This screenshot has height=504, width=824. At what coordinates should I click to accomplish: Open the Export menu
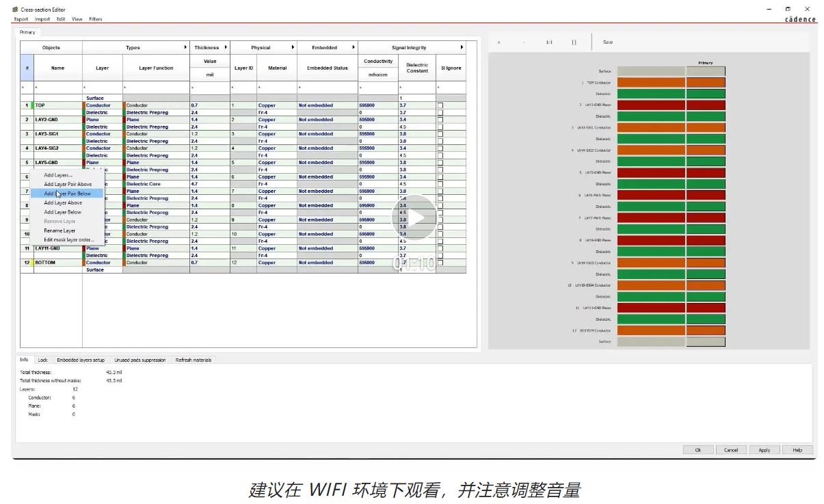pyautogui.click(x=21, y=19)
